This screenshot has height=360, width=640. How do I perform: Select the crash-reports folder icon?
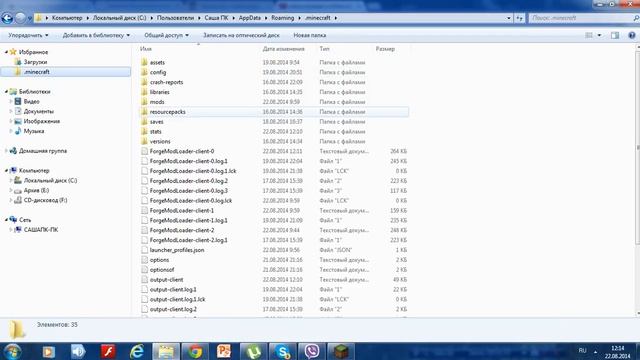[x=144, y=82]
